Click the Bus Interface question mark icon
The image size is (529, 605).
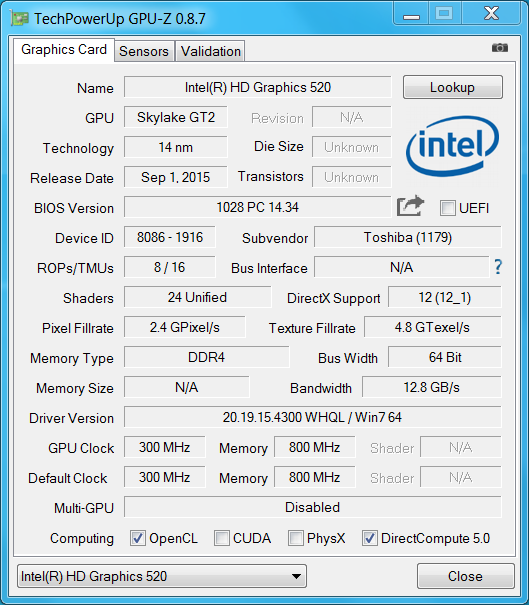tap(498, 267)
